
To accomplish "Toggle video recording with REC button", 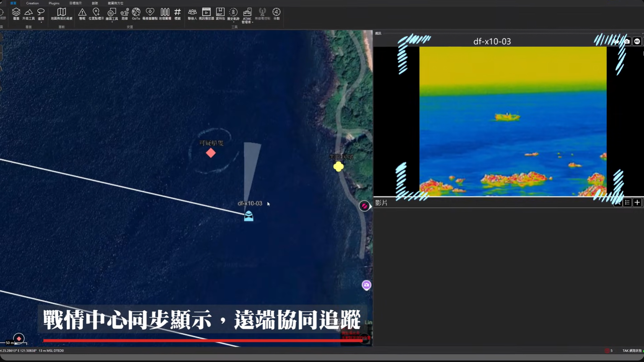I will [637, 41].
